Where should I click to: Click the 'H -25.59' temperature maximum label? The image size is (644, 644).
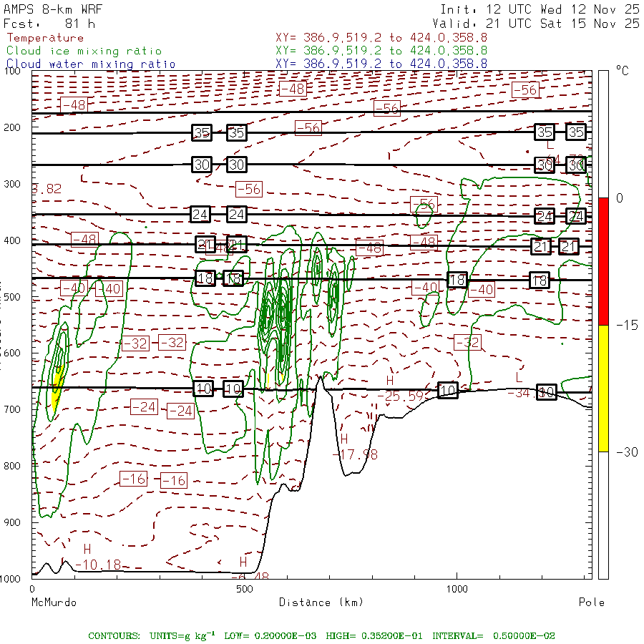pos(401,389)
